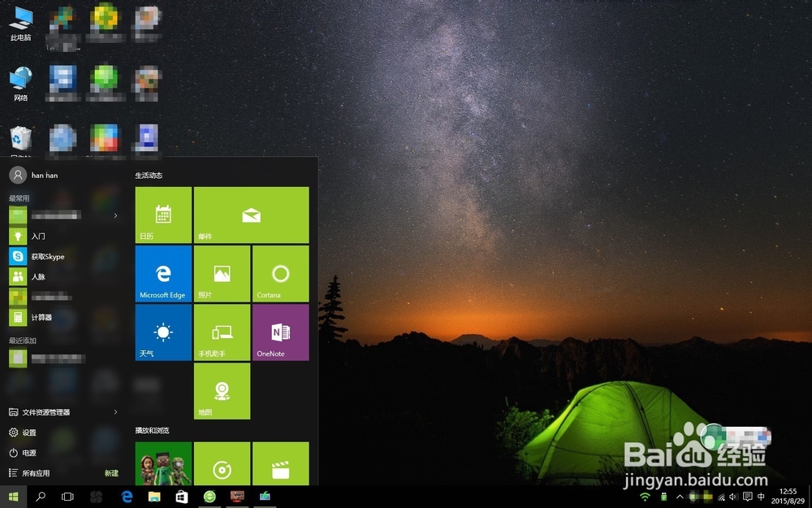Click the han han user account

(33, 176)
